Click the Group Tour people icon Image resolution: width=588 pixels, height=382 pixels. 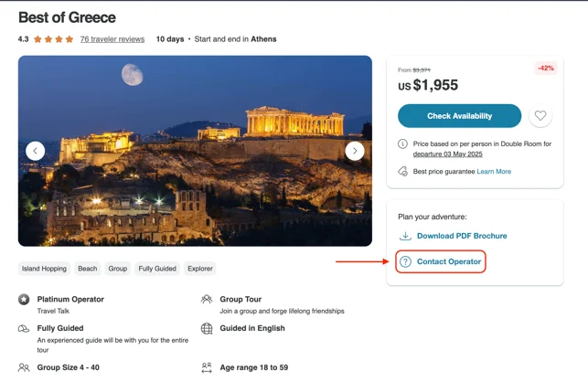207,299
